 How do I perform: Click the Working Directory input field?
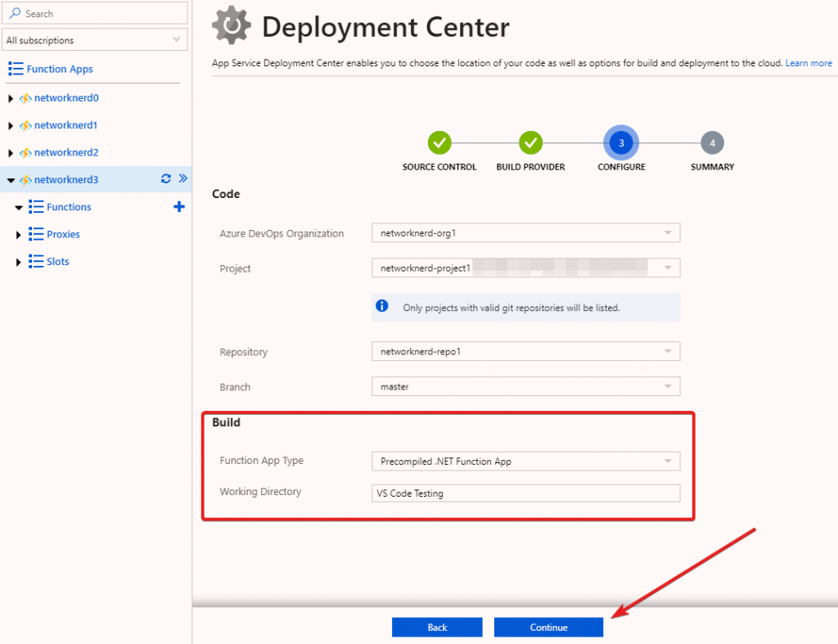coord(526,493)
